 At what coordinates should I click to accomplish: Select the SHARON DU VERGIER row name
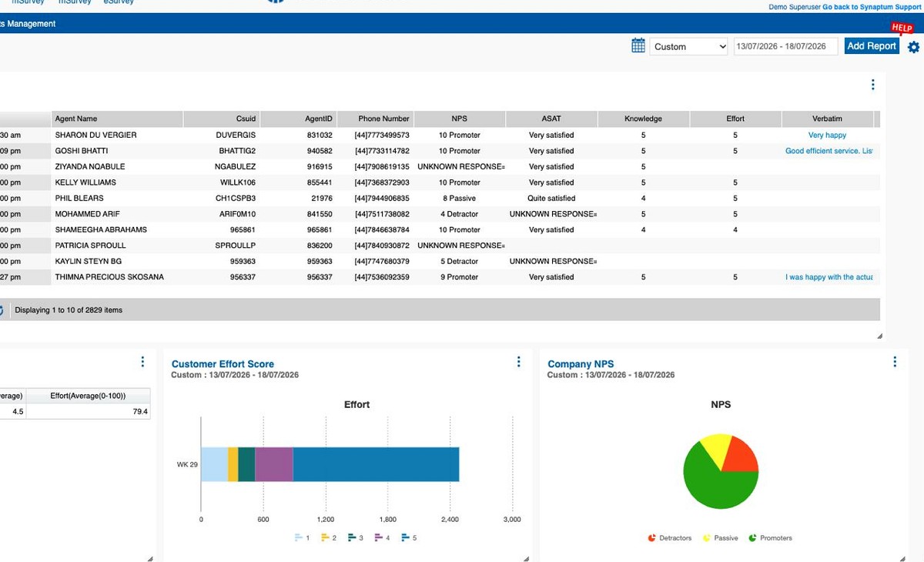(x=95, y=135)
